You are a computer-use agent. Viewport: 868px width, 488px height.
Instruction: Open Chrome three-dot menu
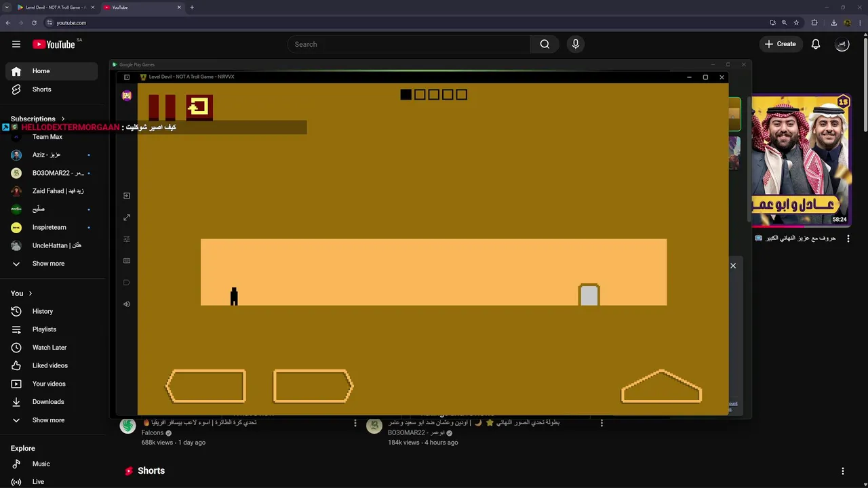pyautogui.click(x=861, y=23)
